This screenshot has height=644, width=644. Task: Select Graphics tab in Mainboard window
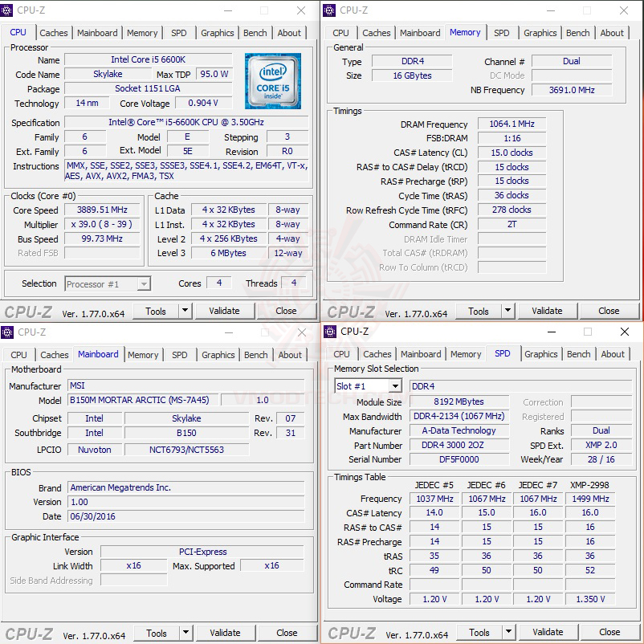click(x=218, y=355)
